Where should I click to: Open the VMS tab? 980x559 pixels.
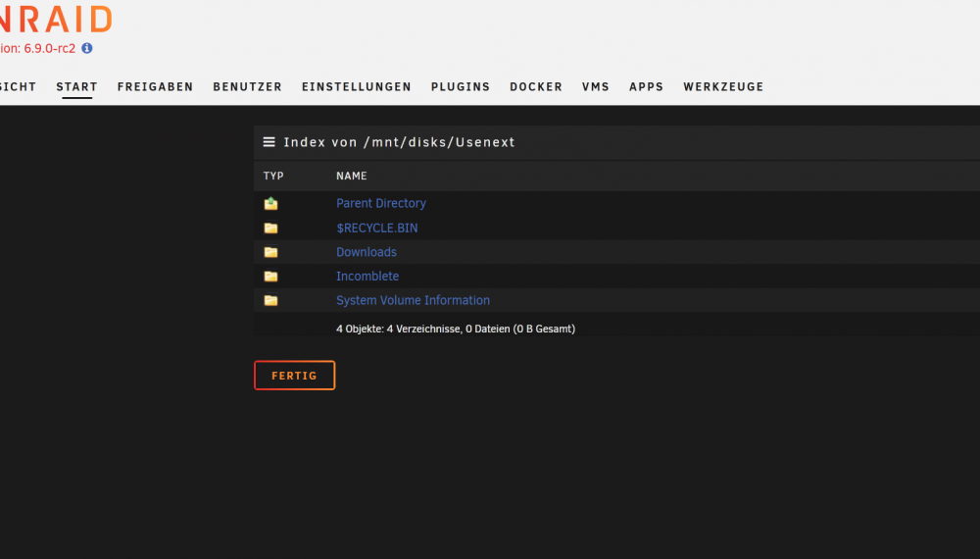(596, 87)
